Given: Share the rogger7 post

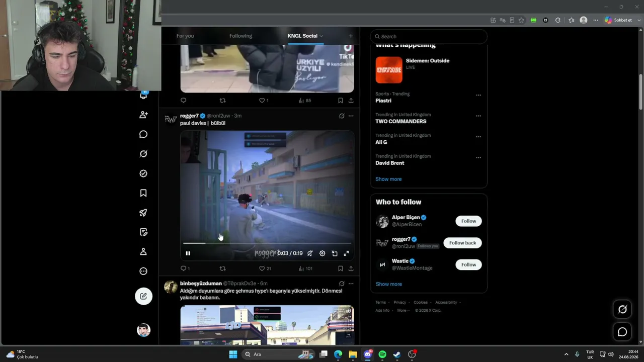Looking at the screenshot, I should click(351, 268).
